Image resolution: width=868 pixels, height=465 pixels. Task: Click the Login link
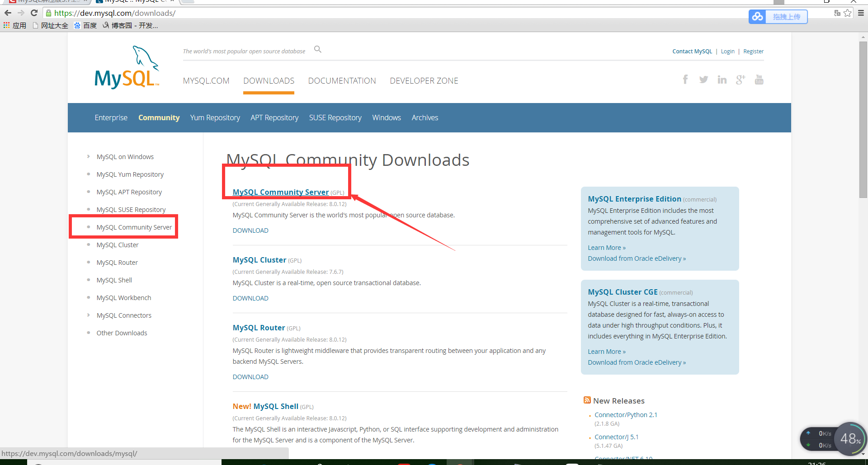click(728, 52)
